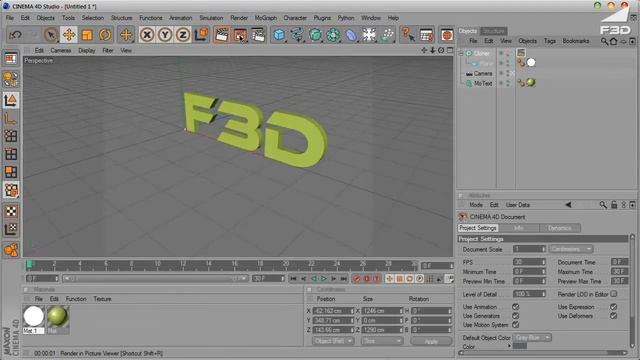Open the Object Manager Tags menu
Image resolution: width=640 pixels, height=360 pixels.
550,41
